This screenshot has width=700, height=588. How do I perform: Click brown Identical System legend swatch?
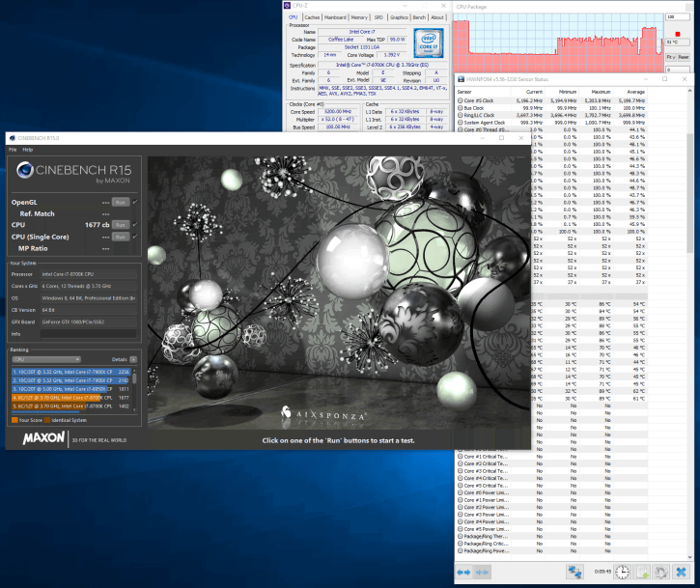[x=47, y=420]
